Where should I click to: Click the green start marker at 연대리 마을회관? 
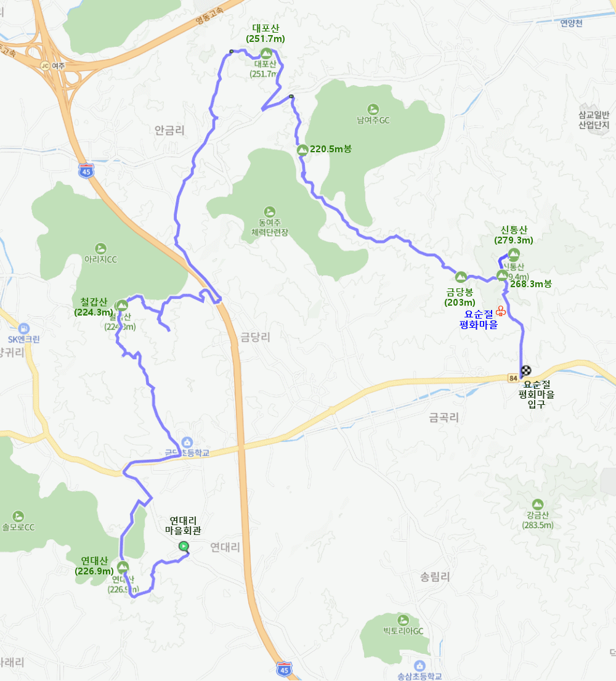(184, 547)
